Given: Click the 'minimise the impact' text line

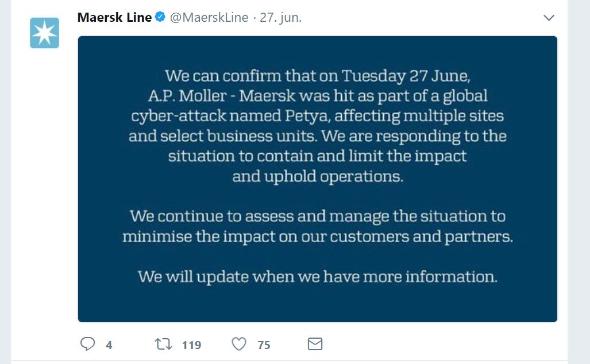Looking at the screenshot, I should pos(317,237).
